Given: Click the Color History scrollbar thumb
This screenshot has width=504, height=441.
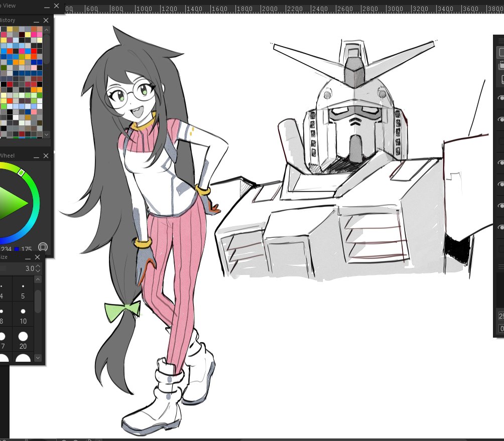Looking at the screenshot, I should tap(47, 48).
